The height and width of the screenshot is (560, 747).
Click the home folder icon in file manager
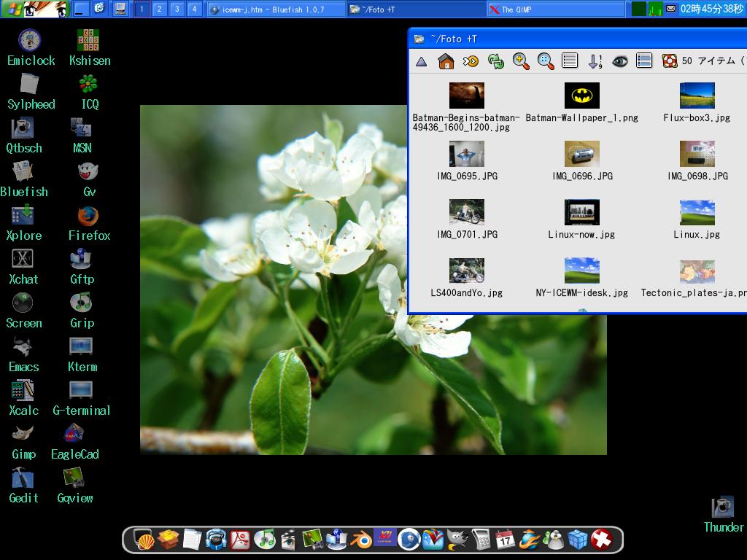(x=446, y=62)
